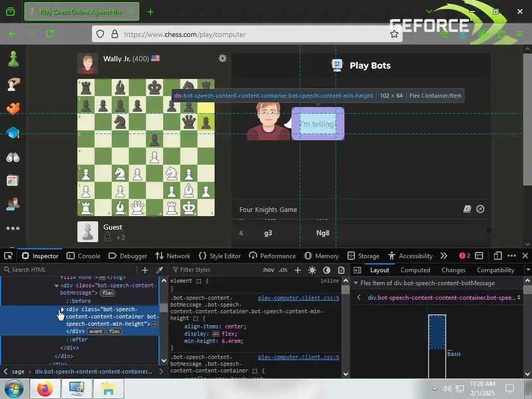This screenshot has width=532, height=399.
Task: Open the tracking protection shield icon
Action: (x=100, y=34)
